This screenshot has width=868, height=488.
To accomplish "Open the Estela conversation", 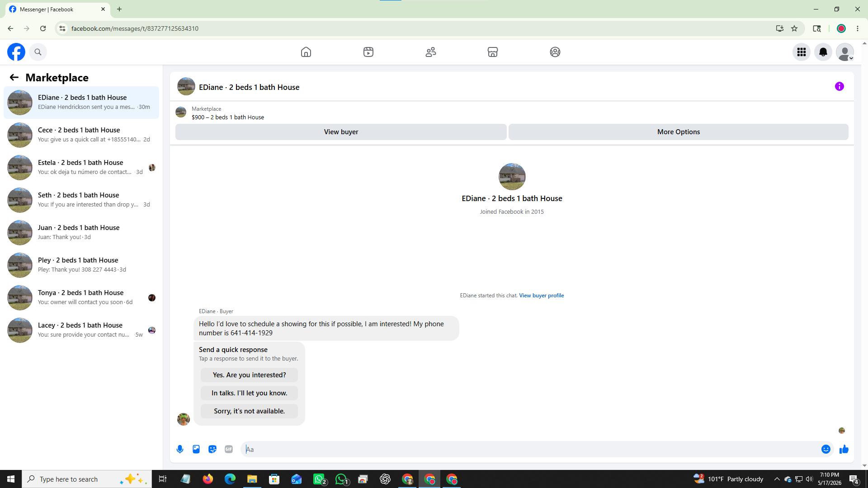I will (81, 168).
